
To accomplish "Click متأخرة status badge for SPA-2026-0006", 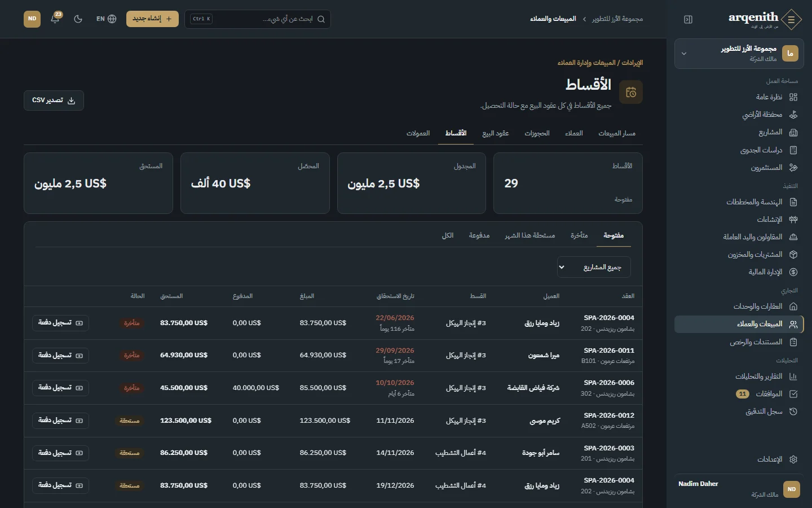I will (132, 388).
